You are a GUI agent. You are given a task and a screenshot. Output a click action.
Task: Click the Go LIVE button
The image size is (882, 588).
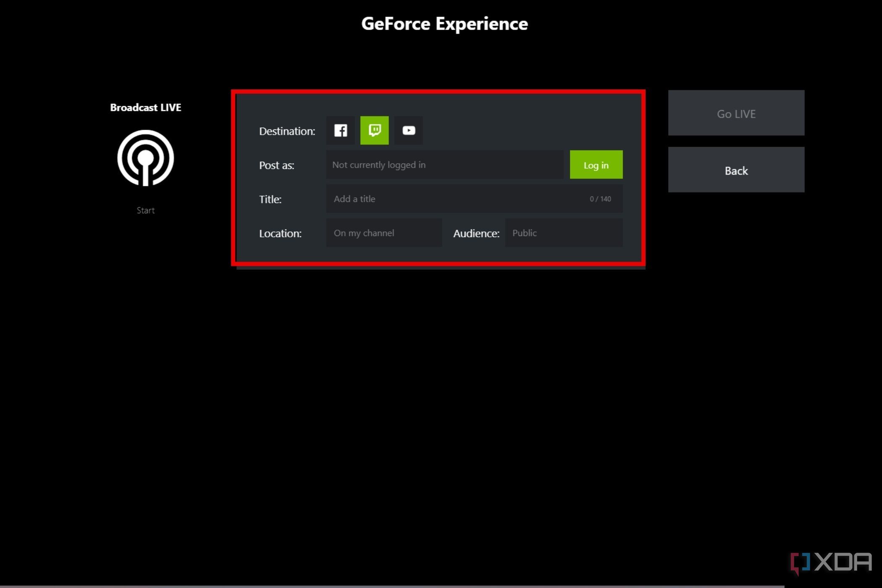[x=736, y=113]
